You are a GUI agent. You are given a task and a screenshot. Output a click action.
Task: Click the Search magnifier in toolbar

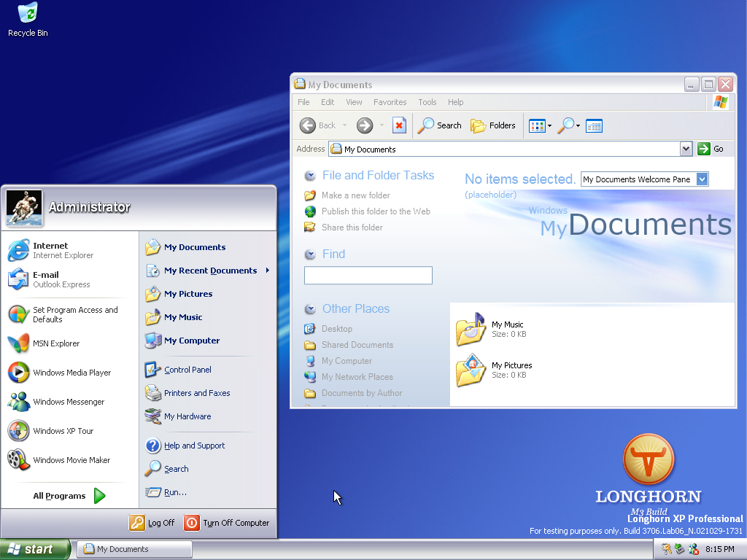tap(439, 125)
